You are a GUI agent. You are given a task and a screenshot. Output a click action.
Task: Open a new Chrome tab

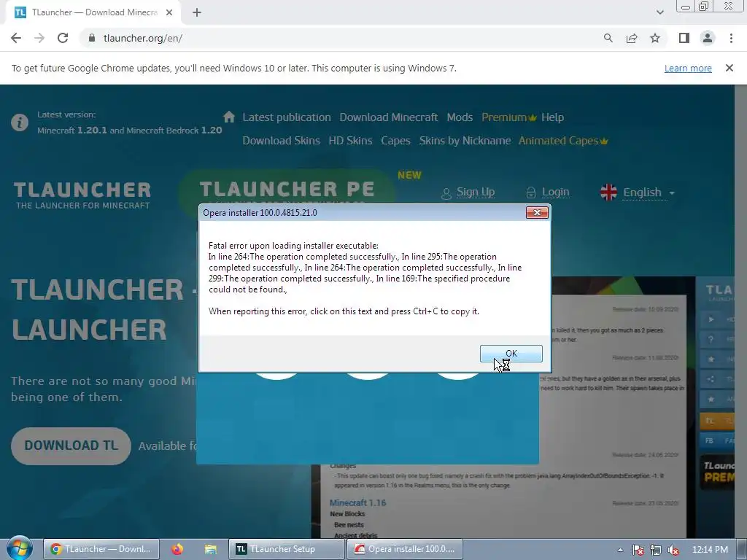(197, 13)
